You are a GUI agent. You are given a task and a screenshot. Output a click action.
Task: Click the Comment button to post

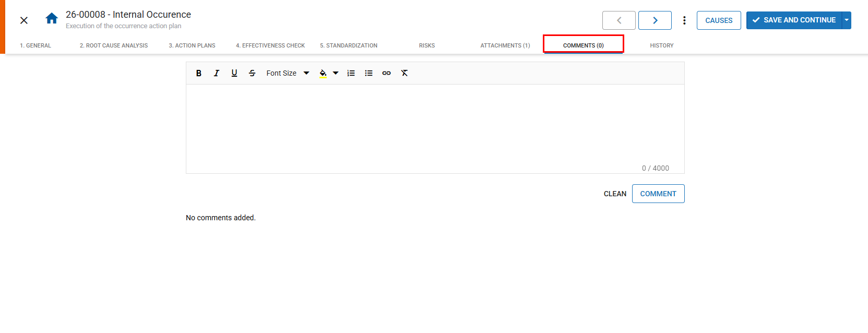click(x=658, y=194)
